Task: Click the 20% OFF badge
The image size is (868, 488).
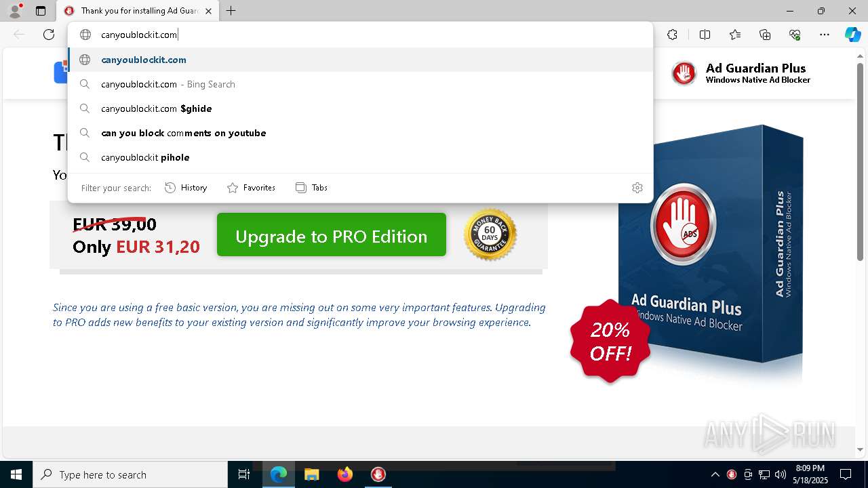Action: point(610,341)
